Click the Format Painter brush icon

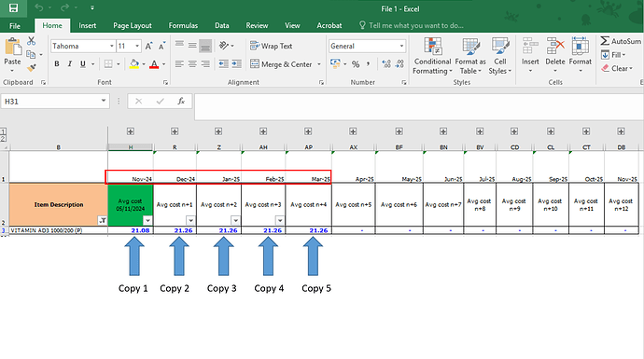click(x=32, y=68)
